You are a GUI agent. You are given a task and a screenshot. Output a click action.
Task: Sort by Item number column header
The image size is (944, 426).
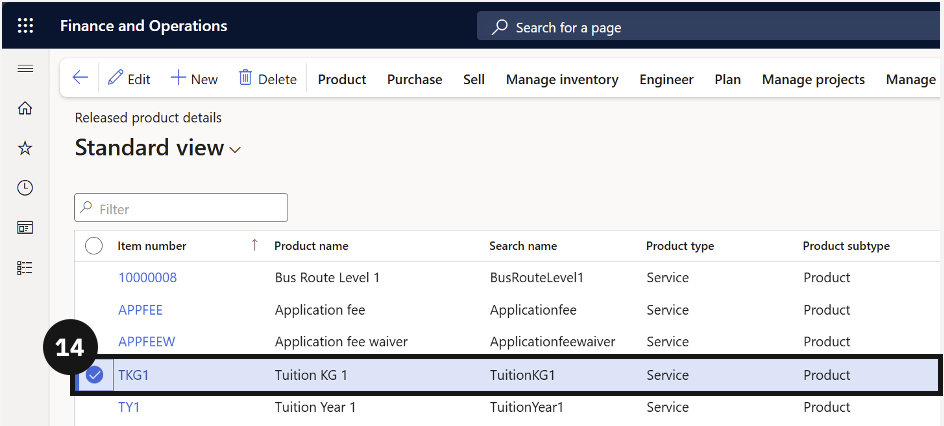pos(152,246)
